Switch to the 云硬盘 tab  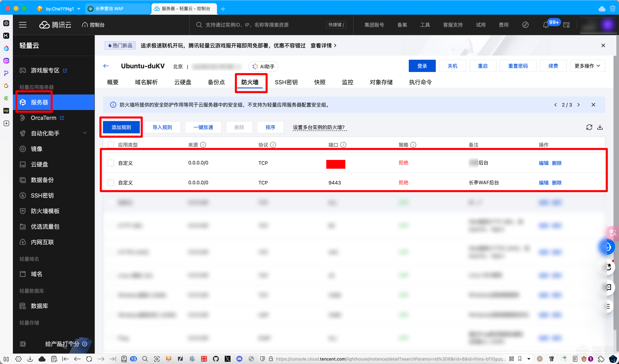click(x=183, y=82)
